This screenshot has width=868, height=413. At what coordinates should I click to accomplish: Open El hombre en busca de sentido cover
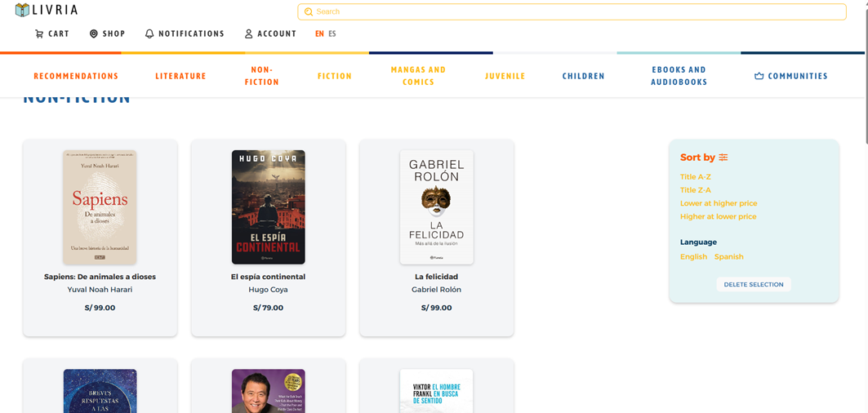pyautogui.click(x=436, y=391)
